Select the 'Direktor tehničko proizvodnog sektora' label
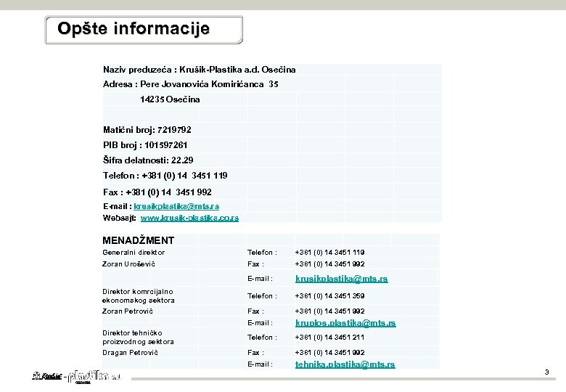 click(x=138, y=337)
